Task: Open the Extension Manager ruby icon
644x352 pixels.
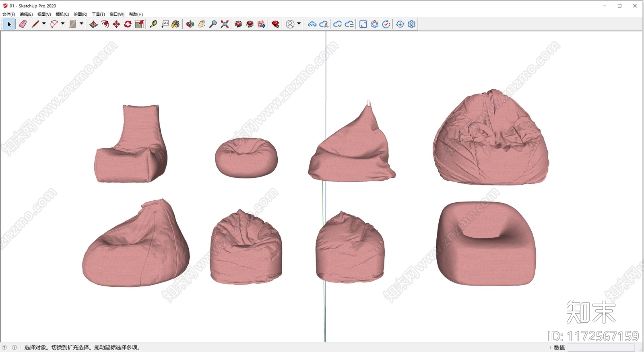Action: (x=275, y=24)
